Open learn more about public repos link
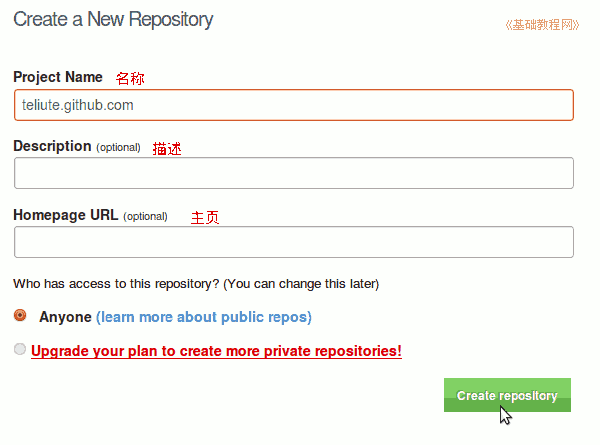 tap(204, 317)
